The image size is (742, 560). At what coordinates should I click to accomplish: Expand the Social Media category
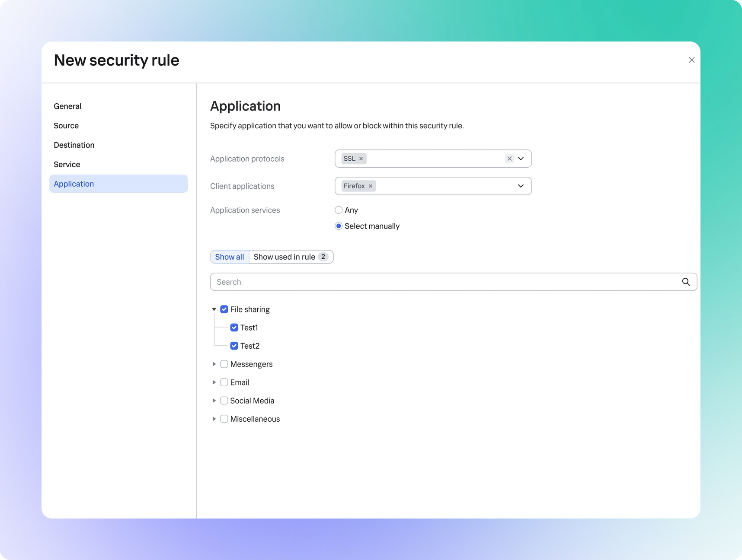coord(214,401)
